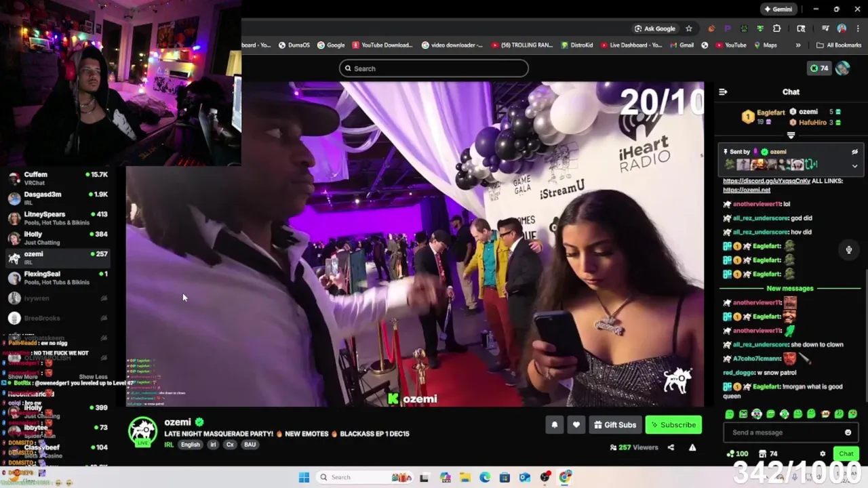Screen dimensions: 868x488
Task: Collapse the chat panel with arrow icon
Action: [723, 92]
